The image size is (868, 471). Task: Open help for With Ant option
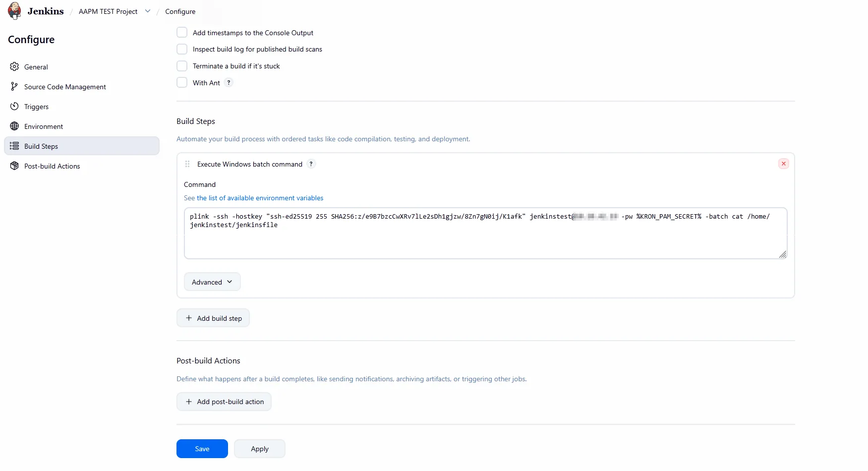pyautogui.click(x=229, y=82)
